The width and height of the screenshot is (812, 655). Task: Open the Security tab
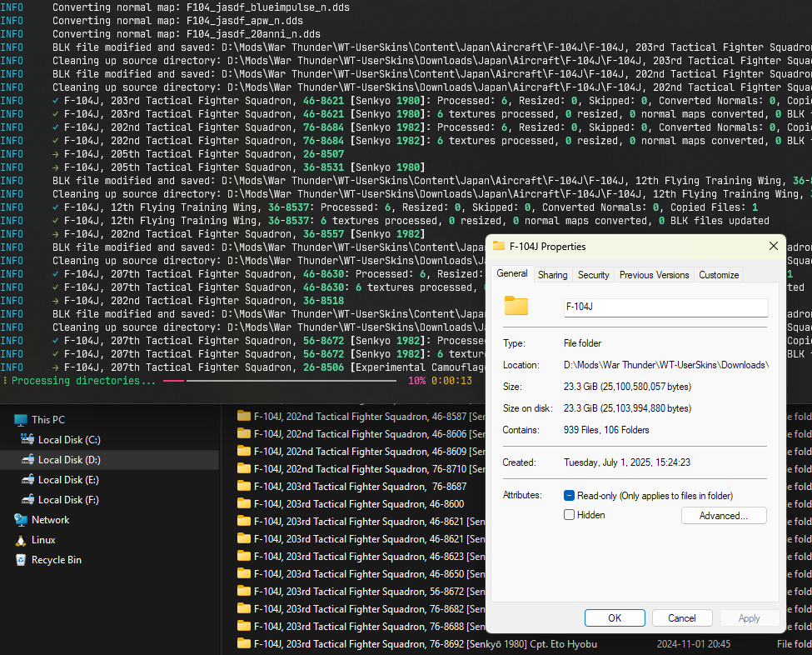click(594, 275)
